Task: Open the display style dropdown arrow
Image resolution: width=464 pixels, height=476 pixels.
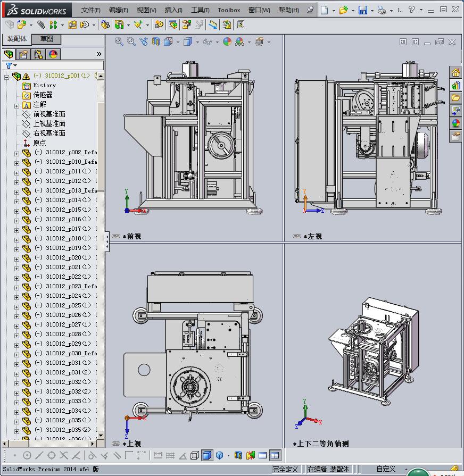Action: point(197,42)
